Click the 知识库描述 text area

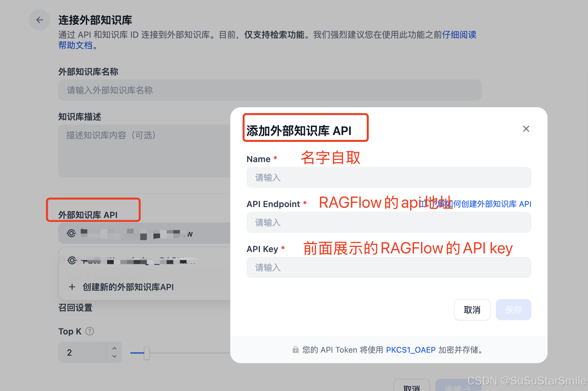(x=145, y=151)
